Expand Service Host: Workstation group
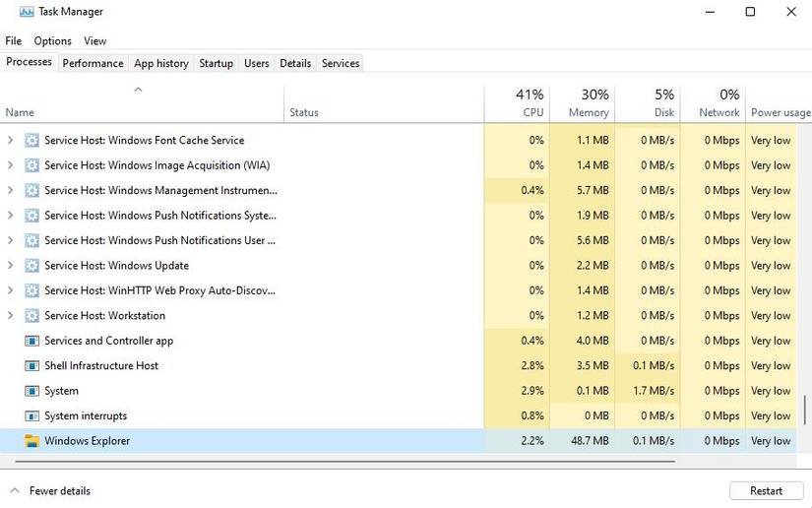Screen dimensions: 812x508 tap(10, 316)
